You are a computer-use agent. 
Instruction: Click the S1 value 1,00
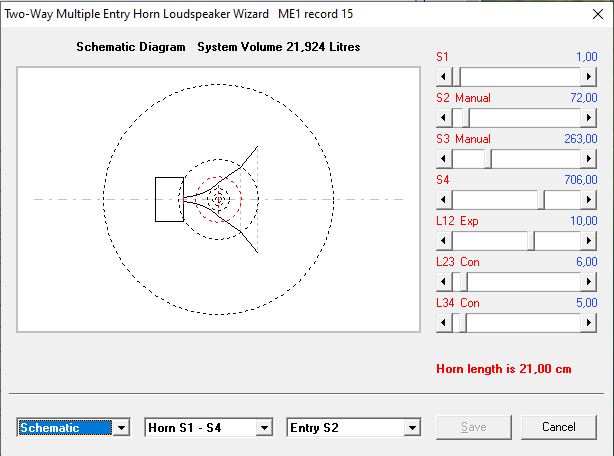pos(587,57)
